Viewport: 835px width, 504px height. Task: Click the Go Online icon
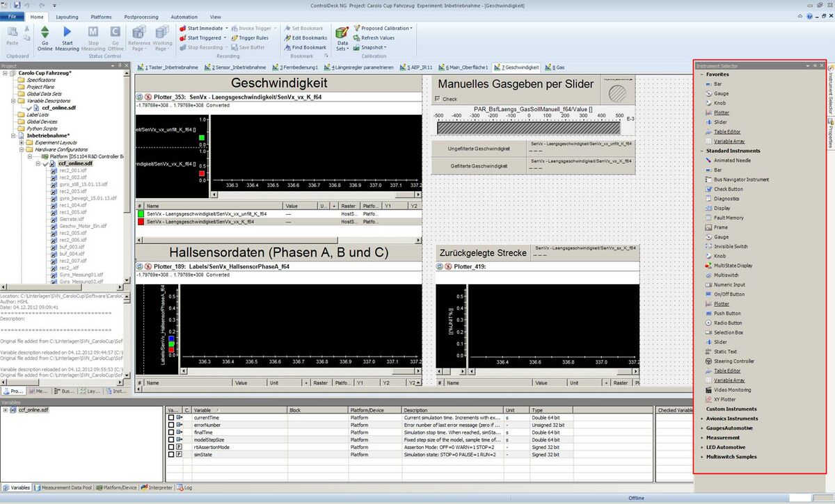[45, 32]
